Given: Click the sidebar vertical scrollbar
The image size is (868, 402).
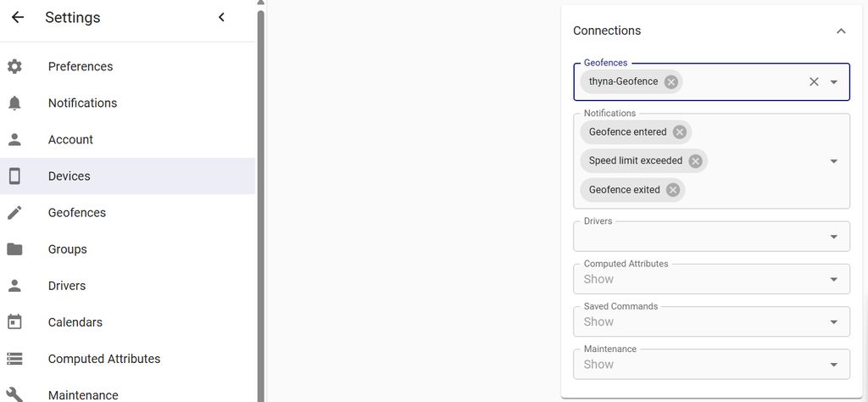Looking at the screenshot, I should [x=261, y=204].
